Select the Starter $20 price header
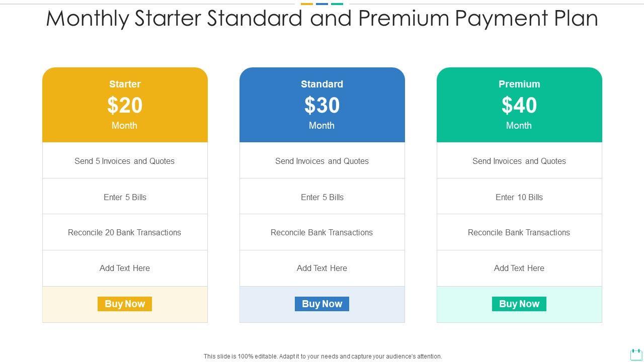644x362 pixels. tap(125, 105)
